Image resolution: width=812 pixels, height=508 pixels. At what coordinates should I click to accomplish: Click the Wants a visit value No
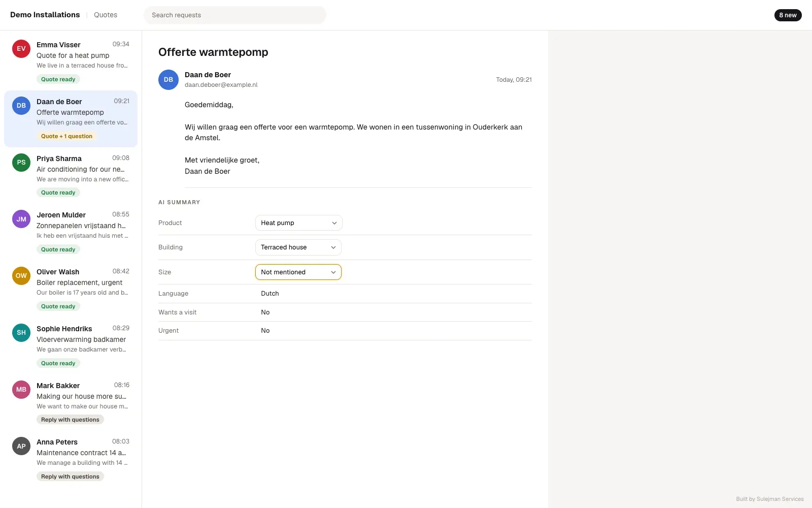tap(265, 312)
